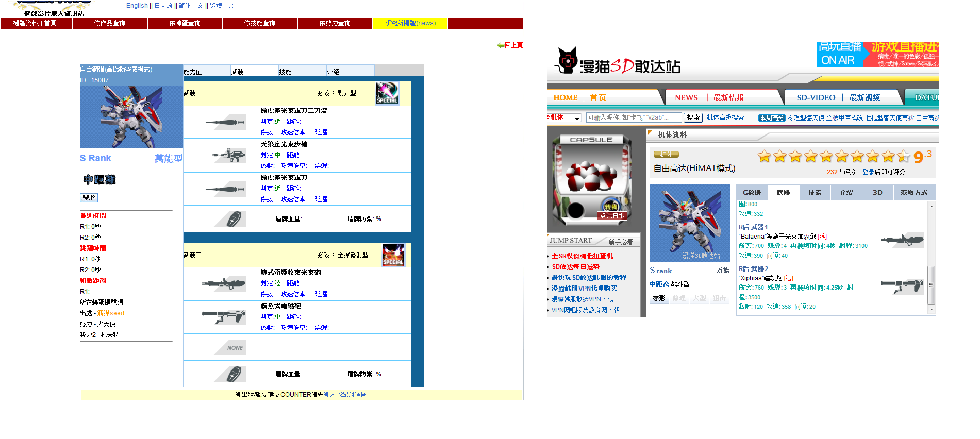Click the 獵虎座光束軍刀二刀流 weapon icon

pyautogui.click(x=225, y=122)
